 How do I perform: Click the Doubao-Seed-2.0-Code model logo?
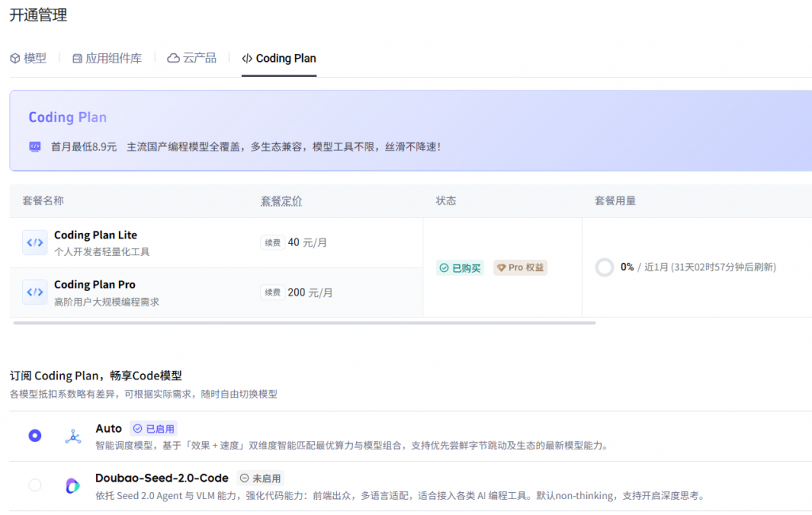73,486
